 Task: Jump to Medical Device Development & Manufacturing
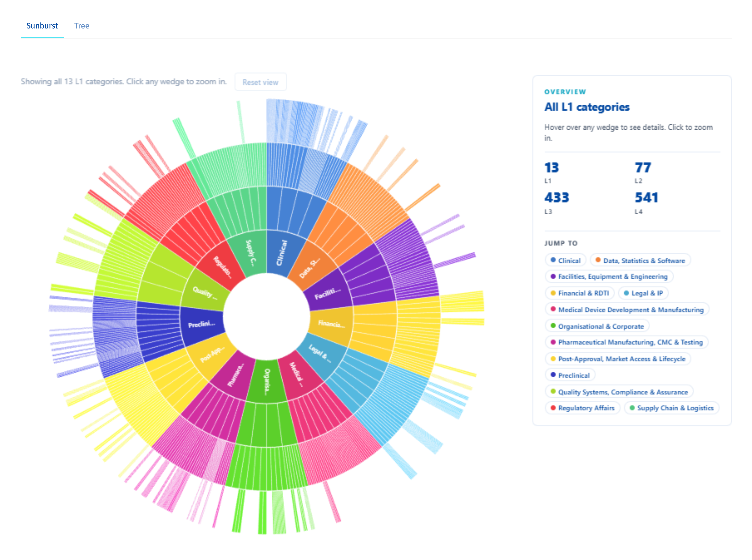[627, 310]
